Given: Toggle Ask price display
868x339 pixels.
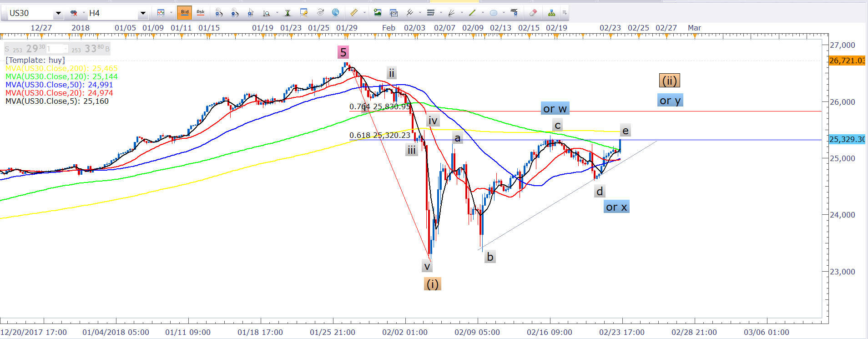Looking at the screenshot, I should (x=200, y=12).
